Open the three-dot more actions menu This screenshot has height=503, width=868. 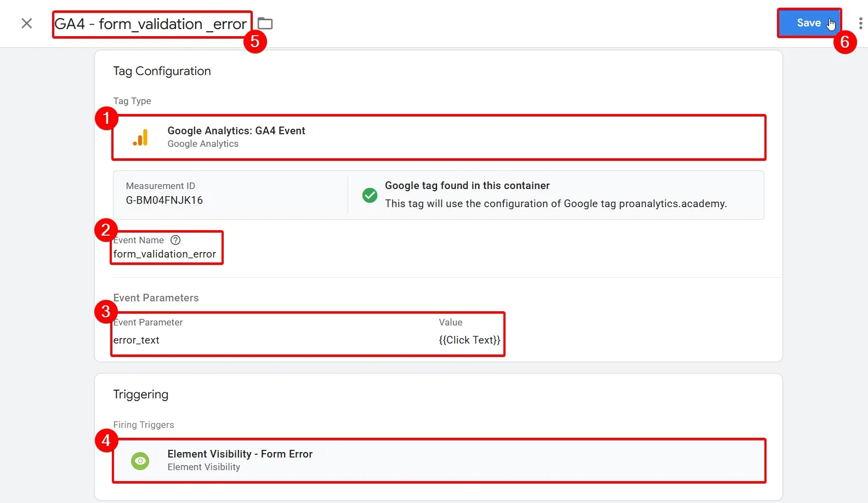coord(860,23)
